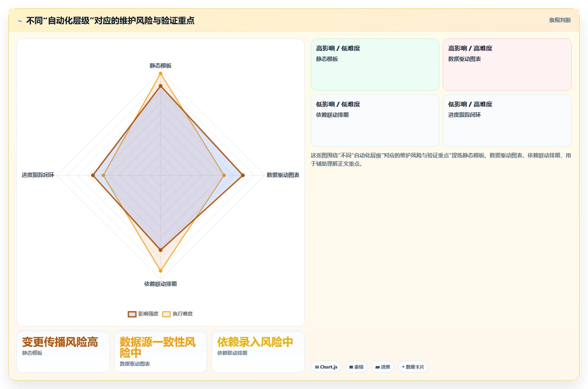Click the 进度跟踪闭环 text in the quadrant card
The height and width of the screenshot is (389, 588).
pyautogui.click(x=464, y=115)
